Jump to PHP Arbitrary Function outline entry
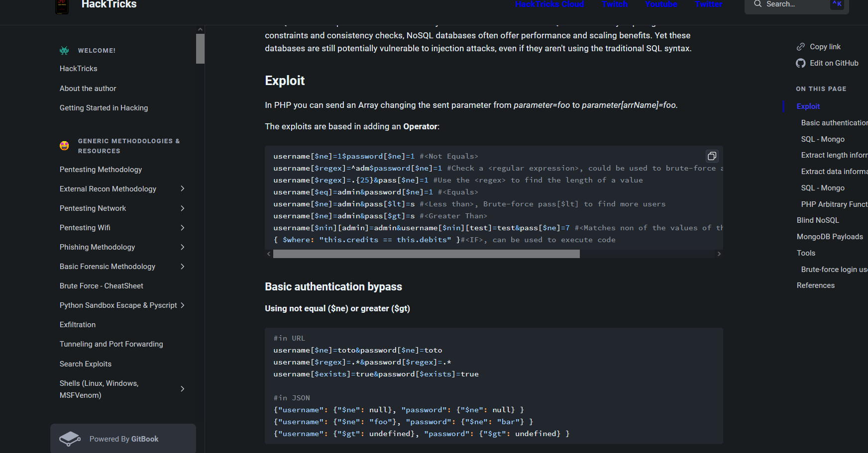 click(x=834, y=204)
